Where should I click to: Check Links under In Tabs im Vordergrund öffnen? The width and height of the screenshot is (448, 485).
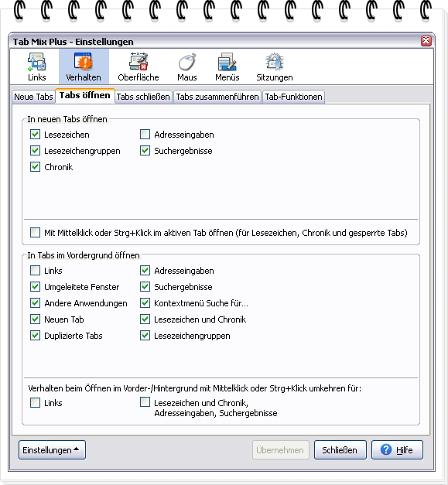pyautogui.click(x=35, y=270)
